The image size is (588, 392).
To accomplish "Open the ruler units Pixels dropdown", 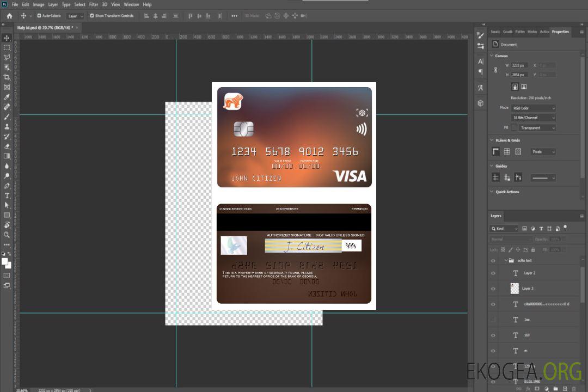I will (x=543, y=152).
